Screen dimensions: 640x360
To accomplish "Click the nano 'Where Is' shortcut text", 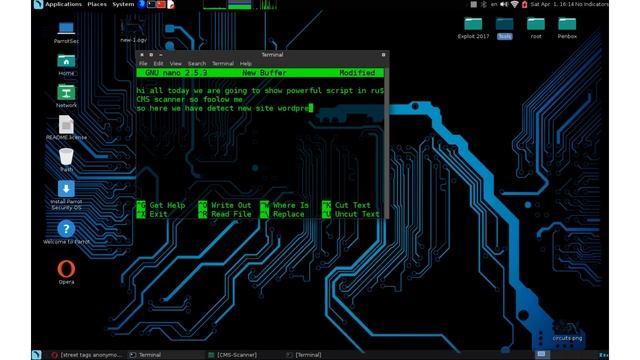I will [291, 205].
